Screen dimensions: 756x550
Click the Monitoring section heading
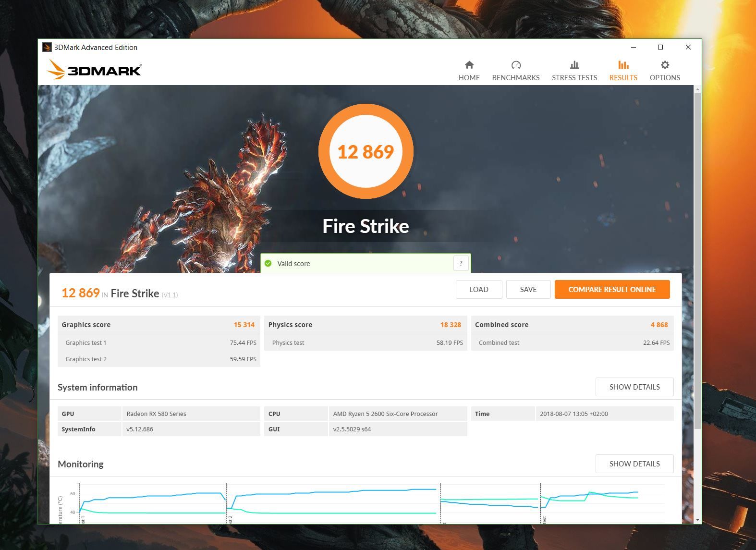(x=81, y=464)
